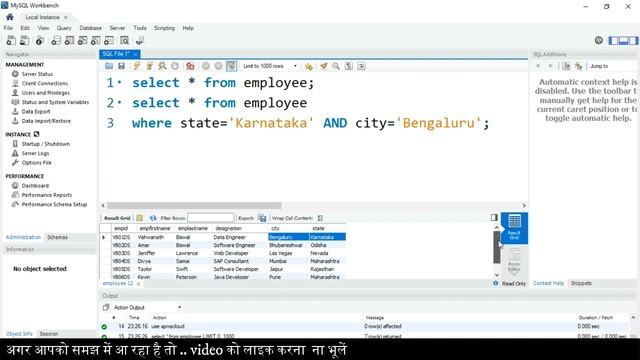Screen dimensions: 640x360
Task: Open the Edit menu
Action: coord(25,28)
